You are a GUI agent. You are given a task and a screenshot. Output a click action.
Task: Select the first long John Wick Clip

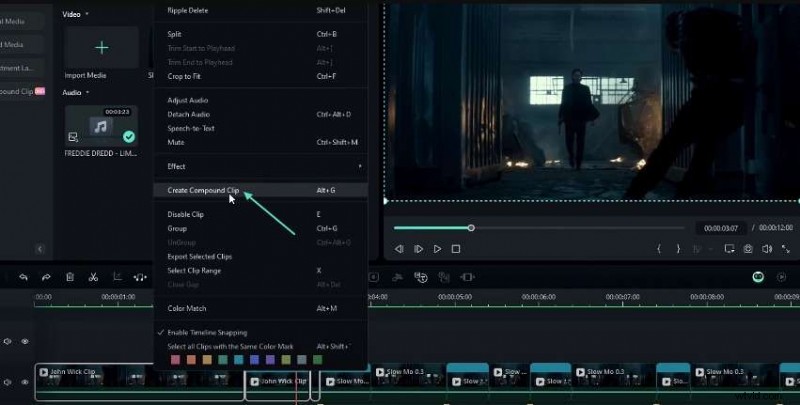pyautogui.click(x=139, y=382)
